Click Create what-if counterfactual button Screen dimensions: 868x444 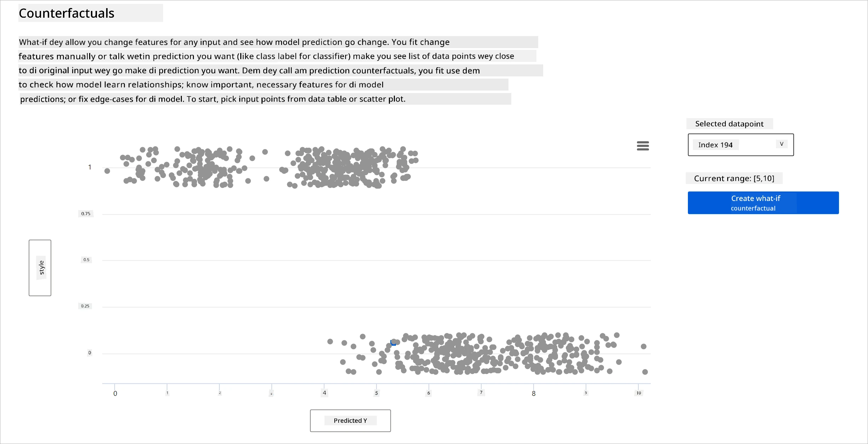[x=763, y=203]
